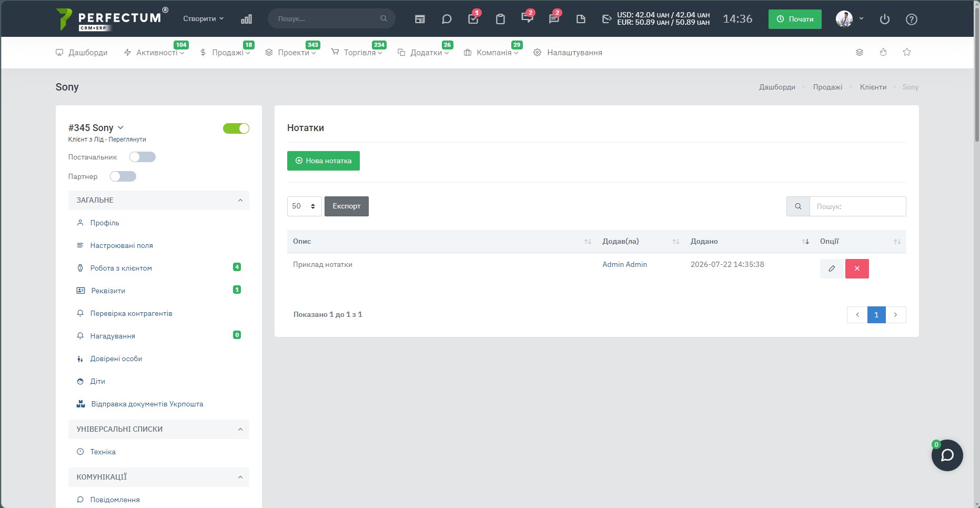Click the power logout icon
Viewport: 980px width, 508px height.
pyautogui.click(x=885, y=19)
